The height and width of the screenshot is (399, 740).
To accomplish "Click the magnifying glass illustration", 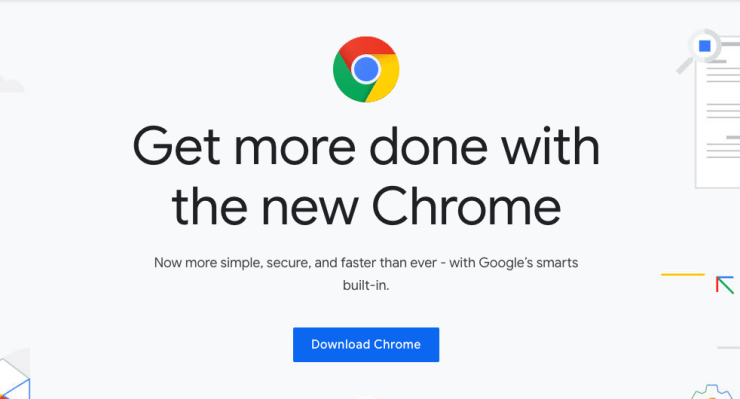I will coord(698,51).
